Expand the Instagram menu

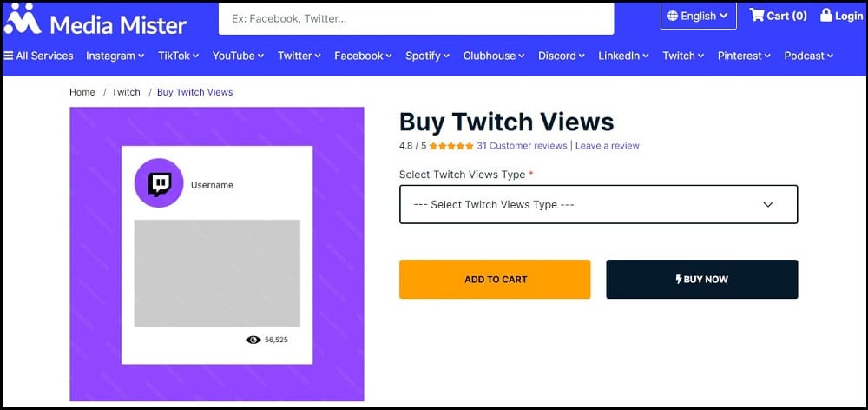pyautogui.click(x=115, y=56)
